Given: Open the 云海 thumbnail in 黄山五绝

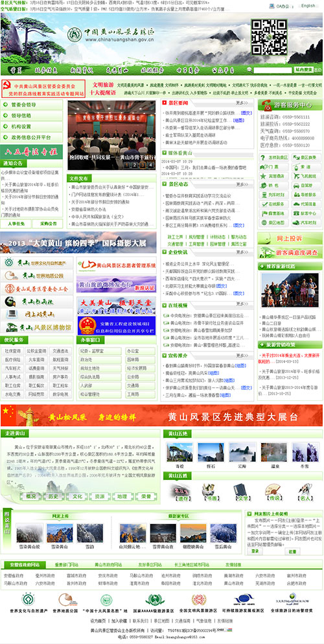Looking at the screenshot, I should (242, 452).
